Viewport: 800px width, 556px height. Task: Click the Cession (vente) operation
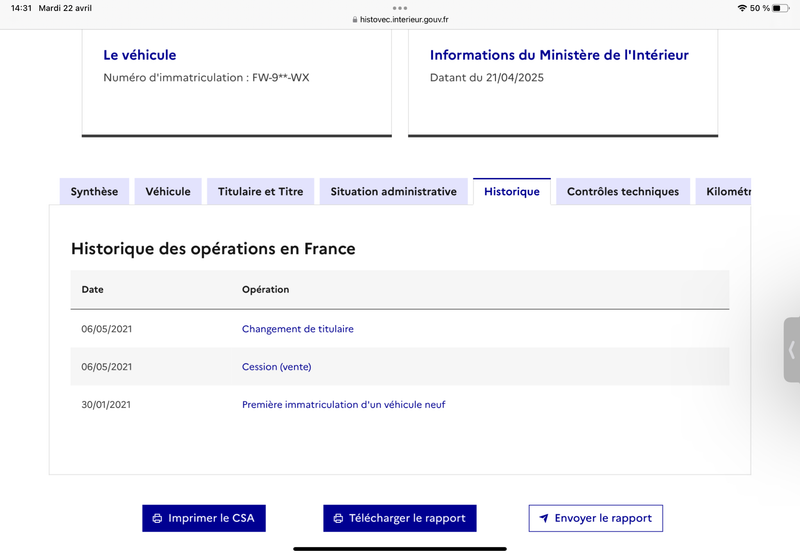click(276, 367)
